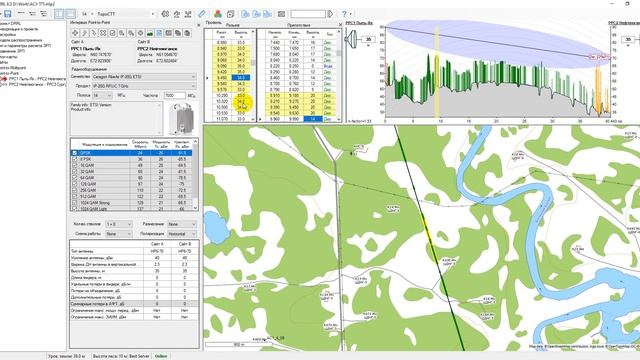
Task: Click the globe settings icon in main toolbar
Action: [x=165, y=14]
